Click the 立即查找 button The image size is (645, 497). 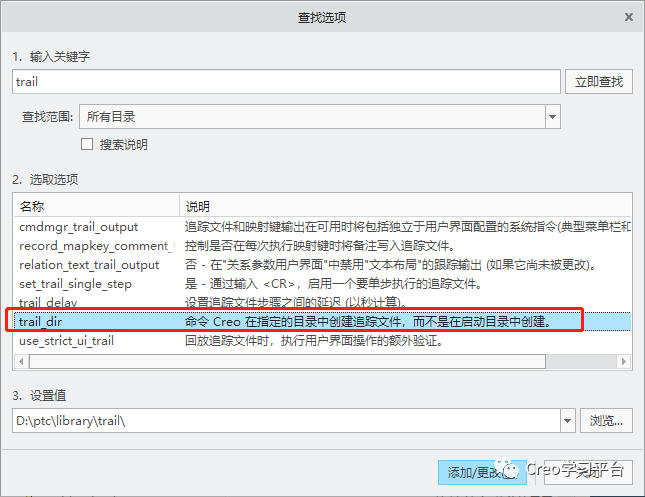coord(599,82)
